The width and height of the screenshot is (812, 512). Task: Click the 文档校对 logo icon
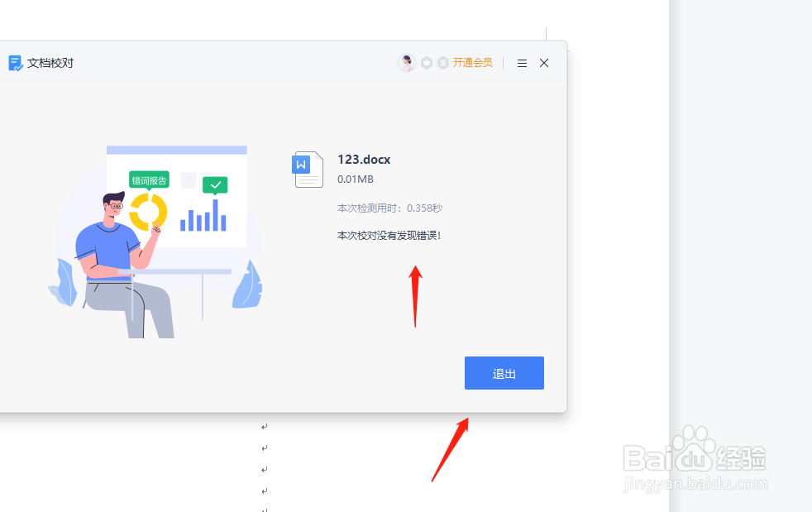[x=16, y=63]
